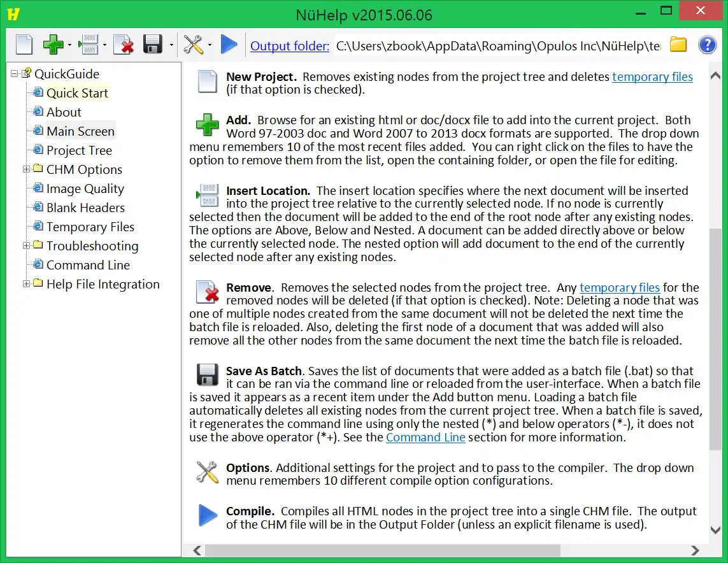Viewport: 728px width, 563px height.
Task: Click the blue Compile play icon
Action: pos(229,45)
